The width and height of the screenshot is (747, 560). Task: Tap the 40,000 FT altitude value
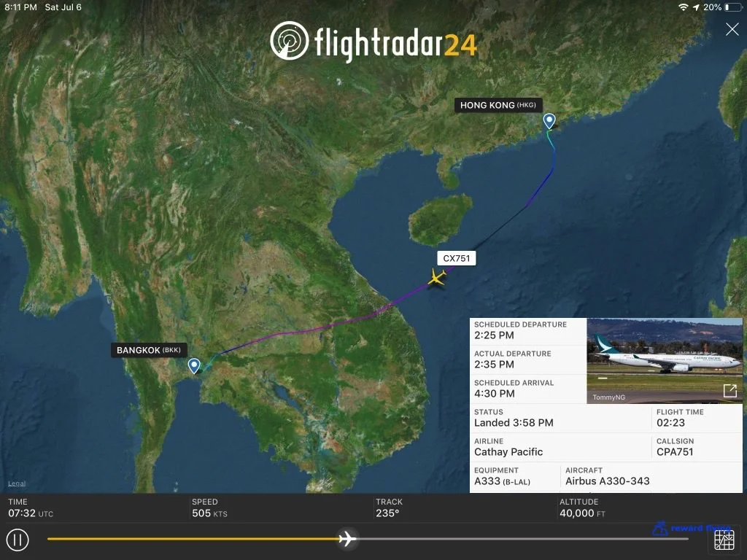click(x=582, y=513)
